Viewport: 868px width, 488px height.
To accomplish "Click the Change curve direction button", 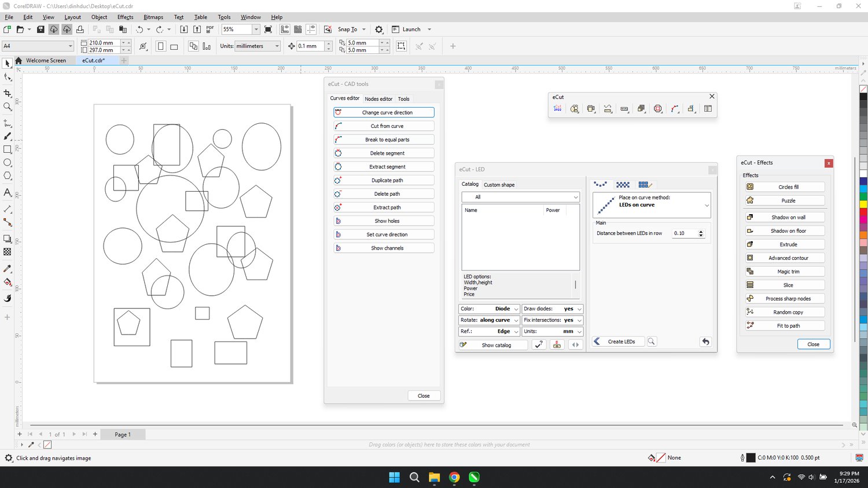I will [x=384, y=112].
